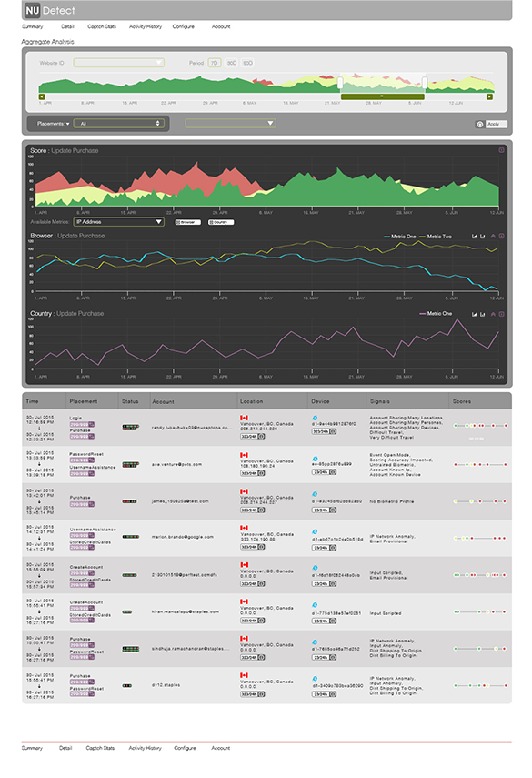Open the Detail tab in top navigation
The image size is (532, 778).
coord(67,26)
